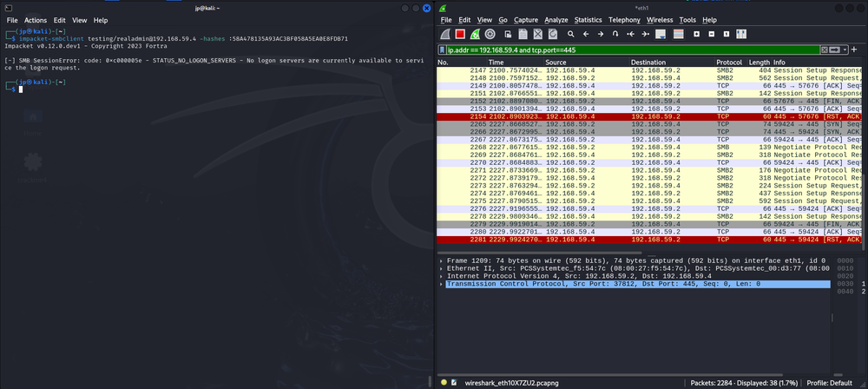Expand the Internet Protocol Version 4 row
This screenshot has width=868, height=389.
tap(441, 276)
